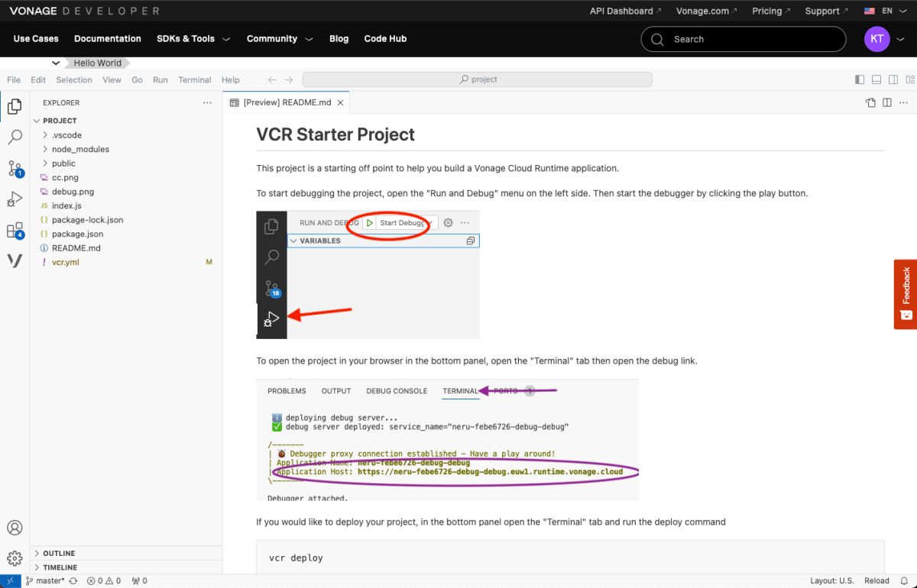Open the remote window status indicator
The height and width of the screenshot is (588, 917).
(10, 581)
